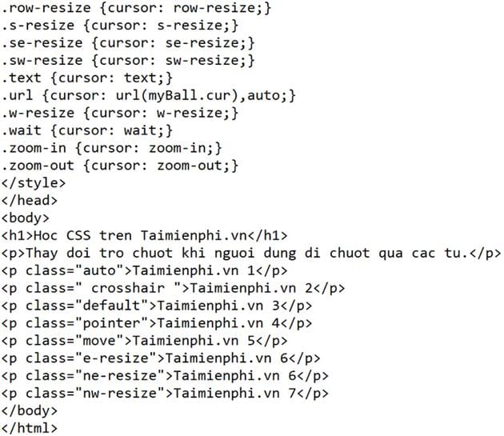The width and height of the screenshot is (504, 436).
Task: Select the .w-resize rule line
Action: (118, 113)
